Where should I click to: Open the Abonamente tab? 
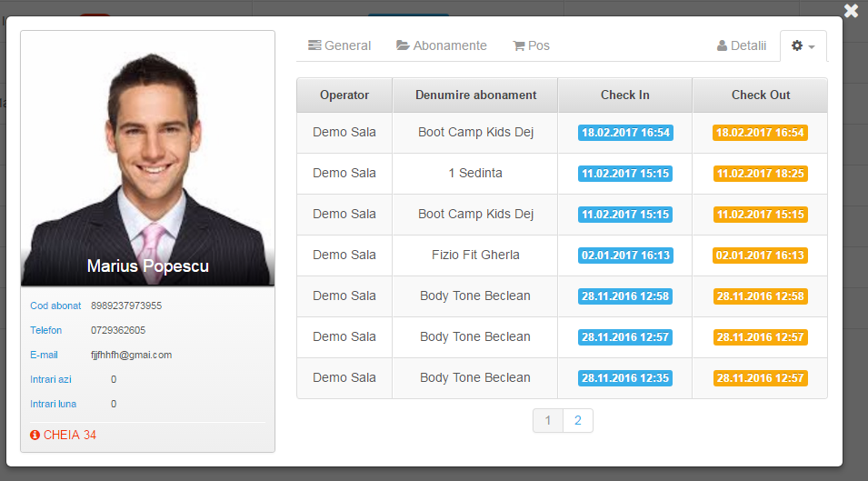(x=442, y=45)
